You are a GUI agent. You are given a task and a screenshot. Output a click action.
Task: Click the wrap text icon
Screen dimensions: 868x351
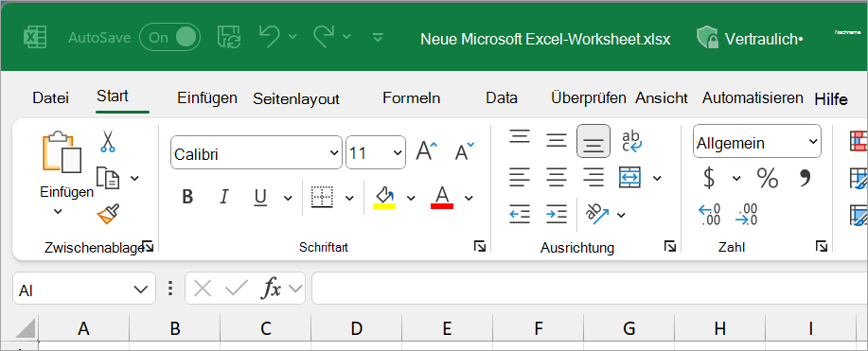631,140
